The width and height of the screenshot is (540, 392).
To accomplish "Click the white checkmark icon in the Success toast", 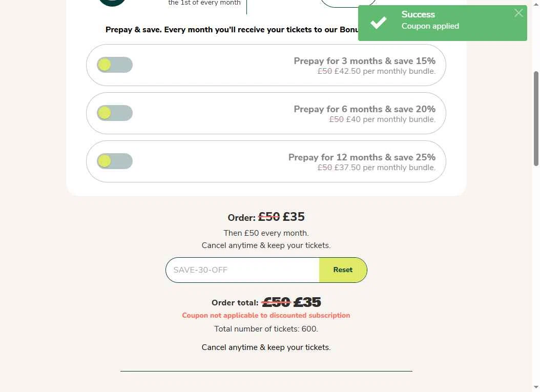I will click(x=378, y=23).
